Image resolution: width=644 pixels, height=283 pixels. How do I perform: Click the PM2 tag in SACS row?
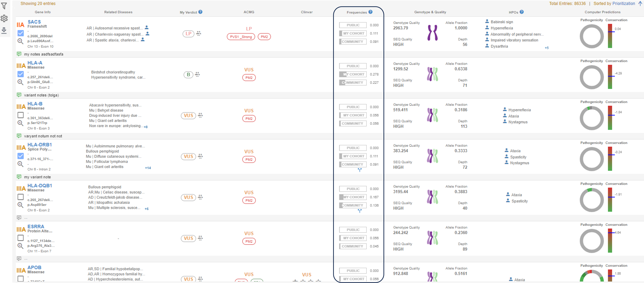point(264,37)
